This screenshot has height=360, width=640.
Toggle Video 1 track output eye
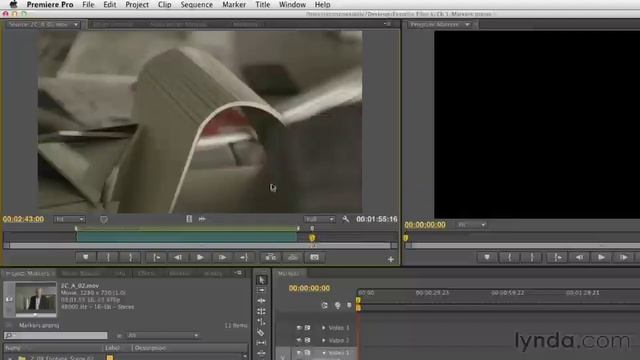pyautogui.click(x=299, y=353)
